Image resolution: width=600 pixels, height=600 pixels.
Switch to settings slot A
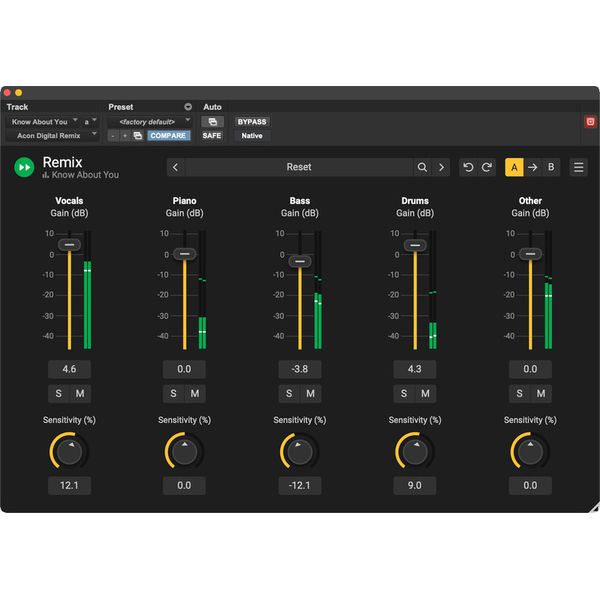[x=514, y=167]
